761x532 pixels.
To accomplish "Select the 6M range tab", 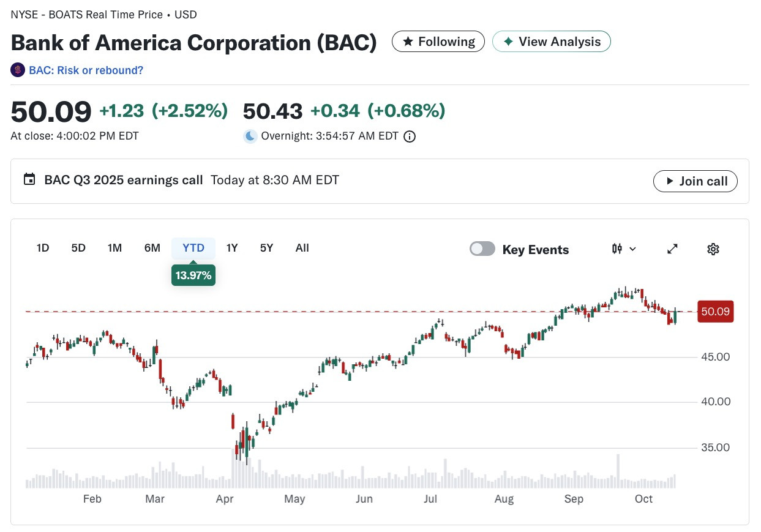I will 152,248.
